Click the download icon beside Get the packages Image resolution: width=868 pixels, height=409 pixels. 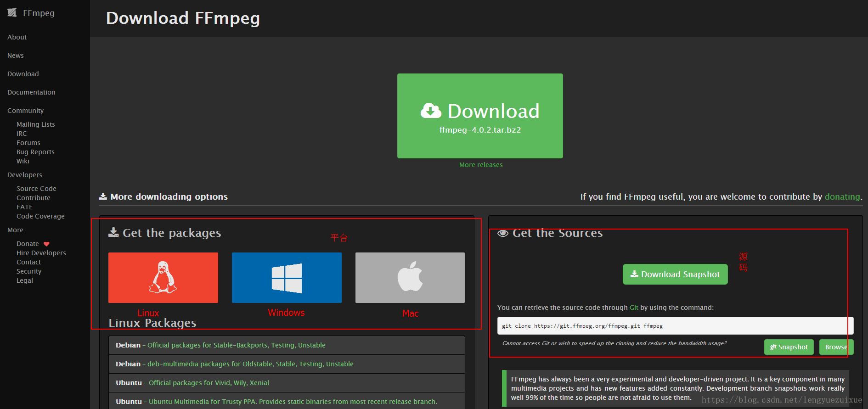click(x=113, y=232)
